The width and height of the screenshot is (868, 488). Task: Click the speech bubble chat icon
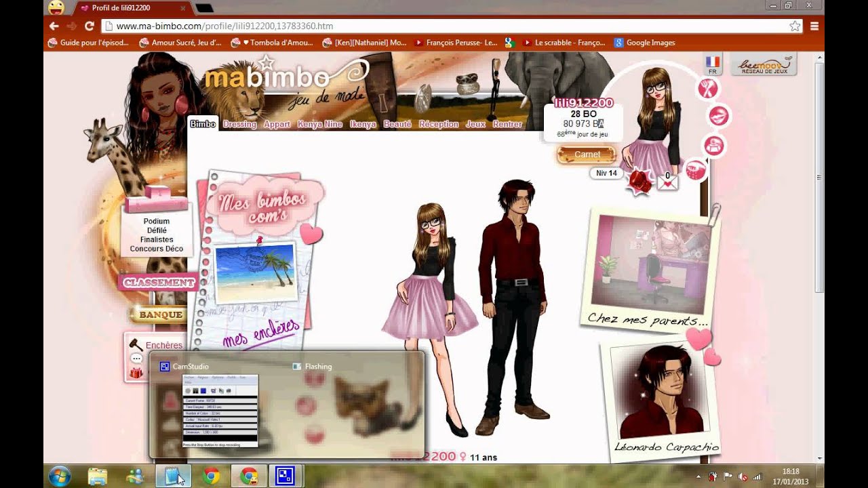(136, 359)
